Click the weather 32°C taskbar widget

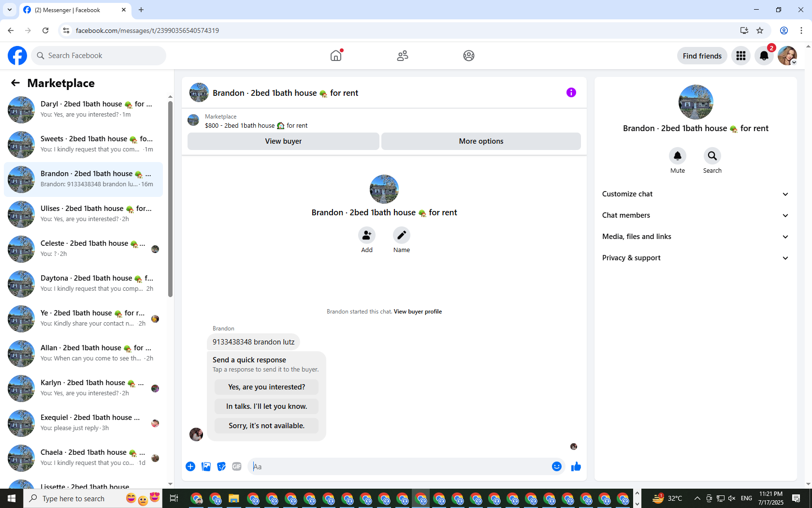668,498
